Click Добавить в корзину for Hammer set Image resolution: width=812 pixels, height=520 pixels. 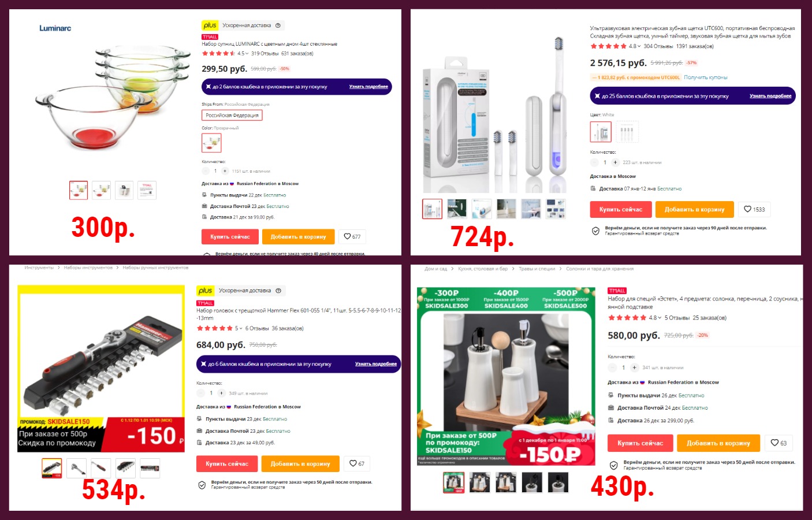click(300, 463)
